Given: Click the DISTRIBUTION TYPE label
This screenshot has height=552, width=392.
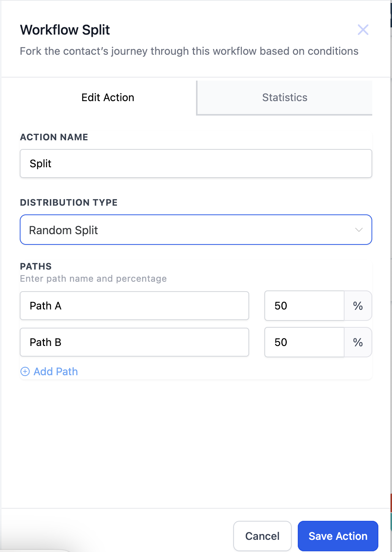Looking at the screenshot, I should (x=69, y=202).
